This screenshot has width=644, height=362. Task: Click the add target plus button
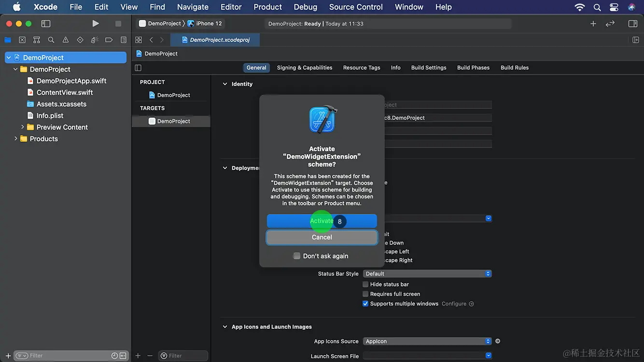tap(138, 356)
